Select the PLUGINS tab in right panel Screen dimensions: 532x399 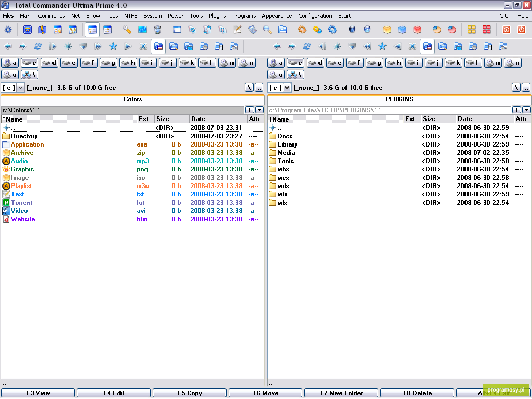click(x=400, y=99)
